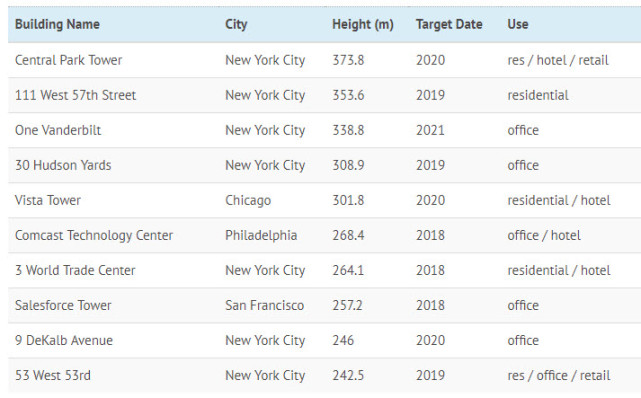The width and height of the screenshot is (641, 398).
Task: Click the 301.8 height value
Action: pyautogui.click(x=348, y=200)
